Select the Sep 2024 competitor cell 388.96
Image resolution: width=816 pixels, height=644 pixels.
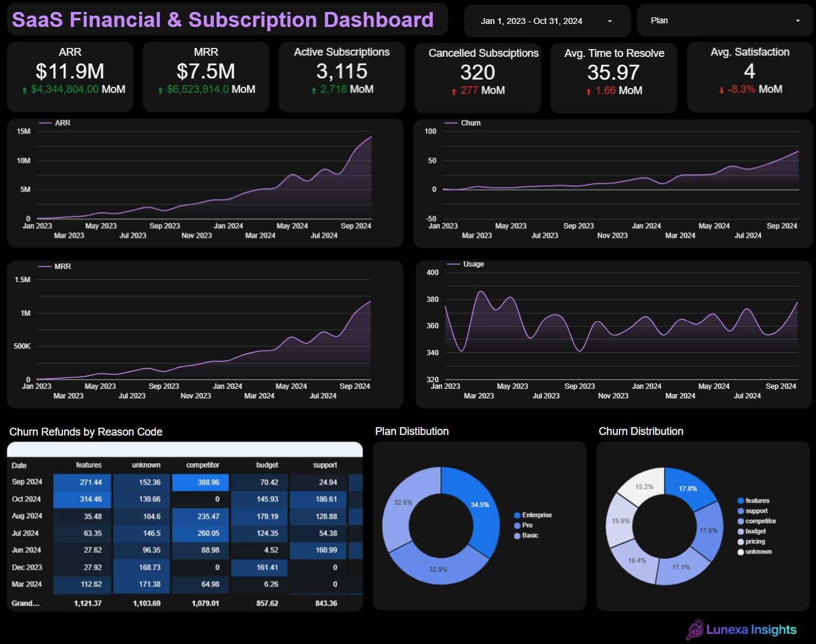(x=201, y=482)
